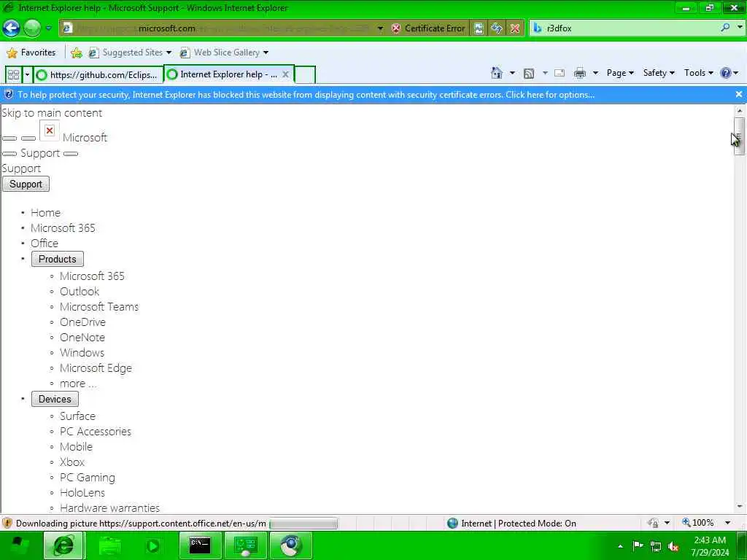This screenshot has width=747, height=560.
Task: Click the Quick Tabs grid icon
Action: [13, 75]
